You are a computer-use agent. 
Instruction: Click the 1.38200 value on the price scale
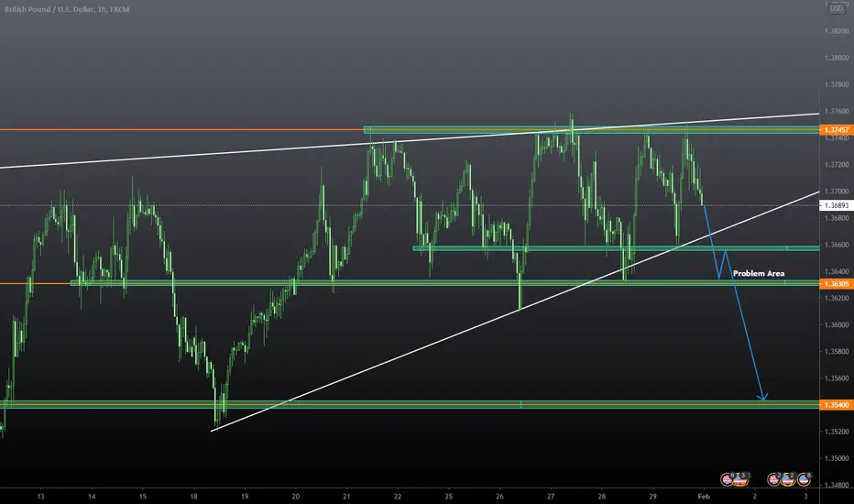(x=837, y=31)
